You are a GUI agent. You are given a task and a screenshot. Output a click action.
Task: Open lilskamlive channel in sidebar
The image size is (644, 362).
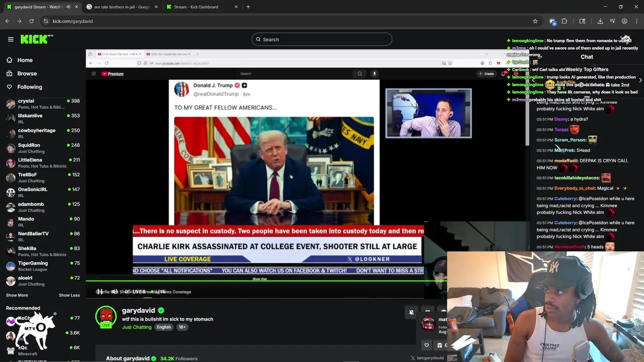tap(43, 119)
